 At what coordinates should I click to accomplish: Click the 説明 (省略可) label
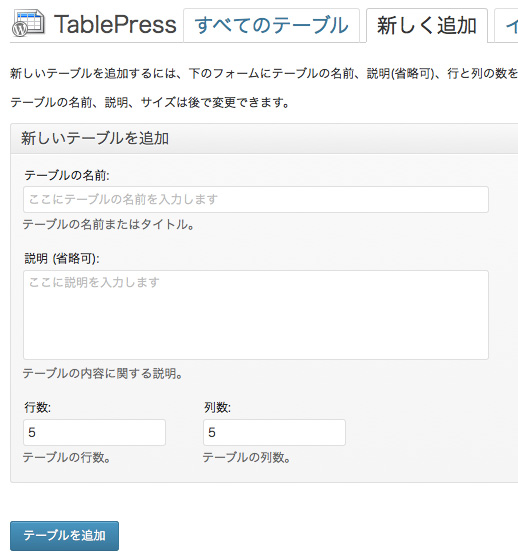click(x=62, y=258)
